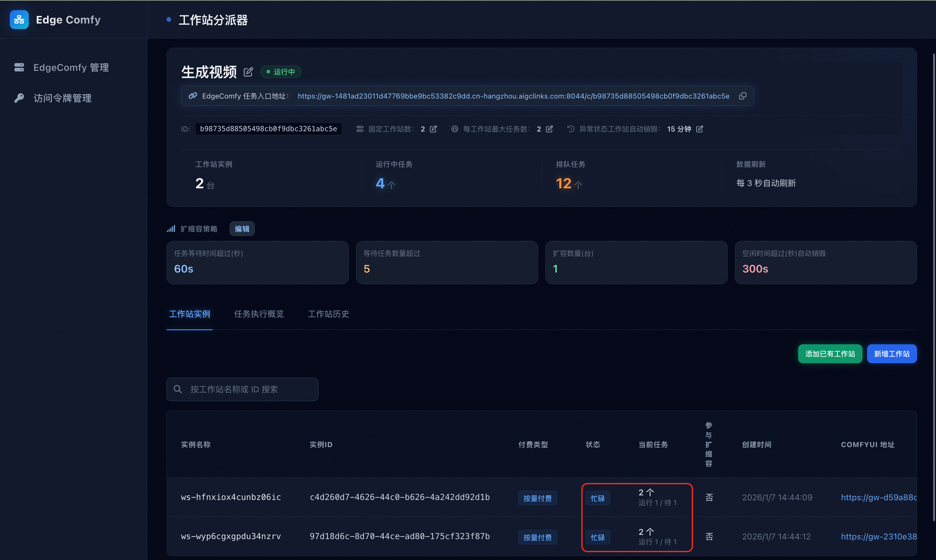Click the 忙碌 status badge for ws-wyp6cgxgpdu34nzrv

coord(597,537)
